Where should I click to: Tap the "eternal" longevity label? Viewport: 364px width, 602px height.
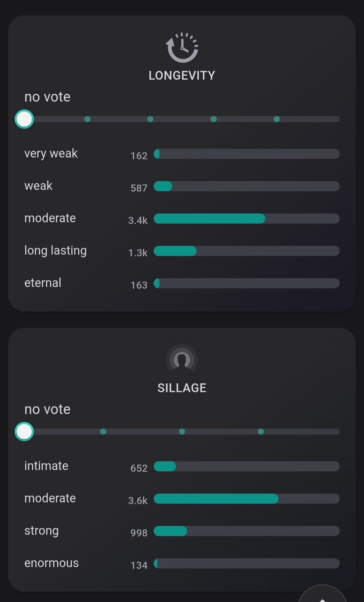pyautogui.click(x=43, y=283)
